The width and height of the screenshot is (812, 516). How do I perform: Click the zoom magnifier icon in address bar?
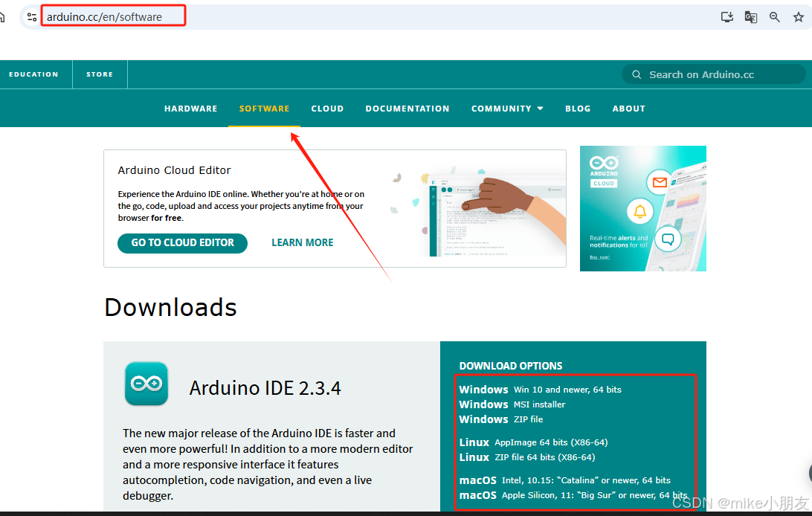775,17
